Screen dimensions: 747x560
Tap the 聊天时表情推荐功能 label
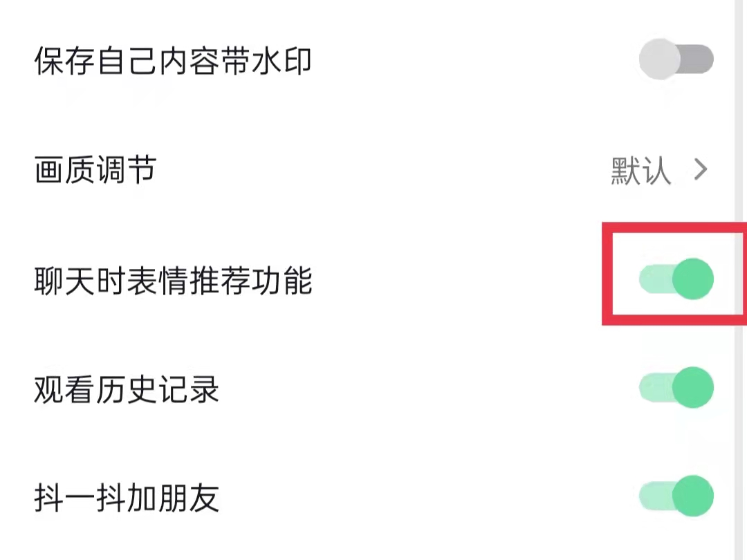click(173, 281)
